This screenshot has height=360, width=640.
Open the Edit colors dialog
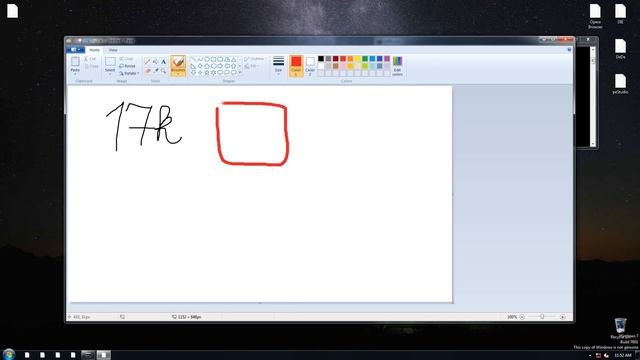(x=397, y=66)
